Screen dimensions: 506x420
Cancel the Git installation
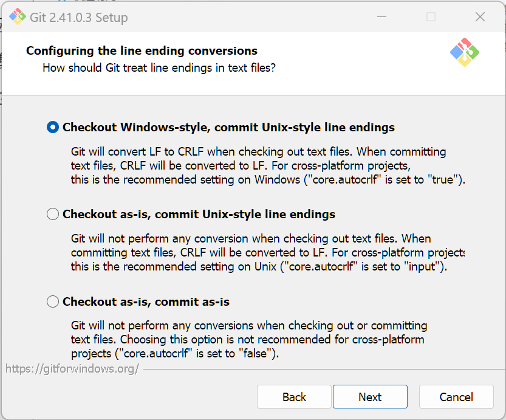tap(456, 397)
